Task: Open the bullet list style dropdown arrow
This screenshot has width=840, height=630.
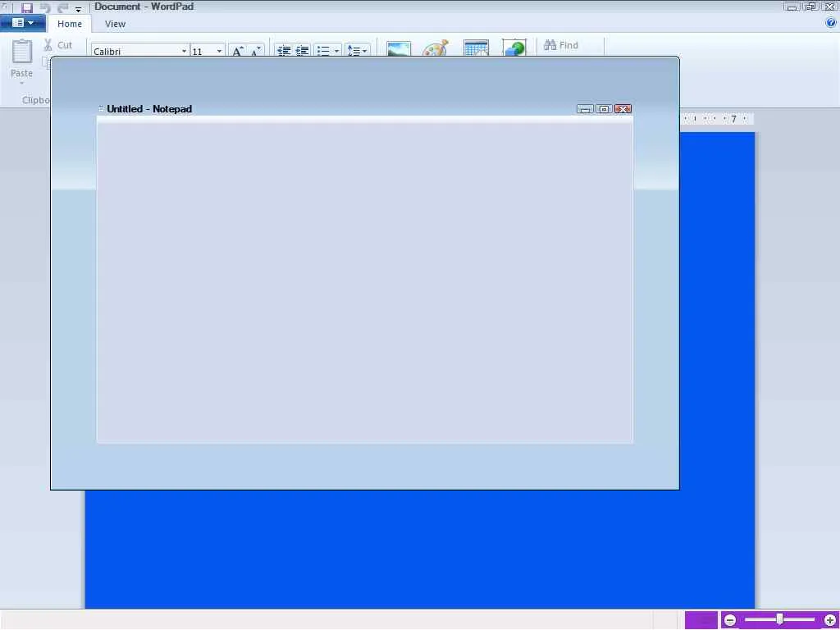Action: 337,50
